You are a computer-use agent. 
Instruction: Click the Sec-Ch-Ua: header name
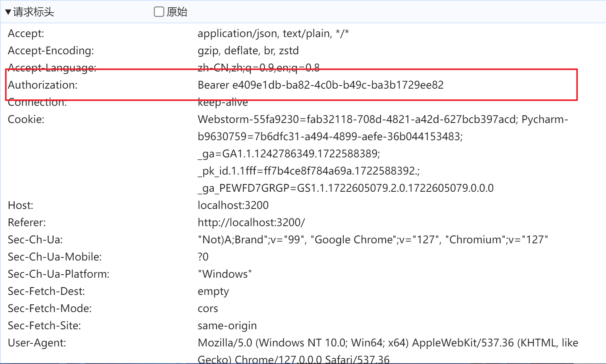35,240
